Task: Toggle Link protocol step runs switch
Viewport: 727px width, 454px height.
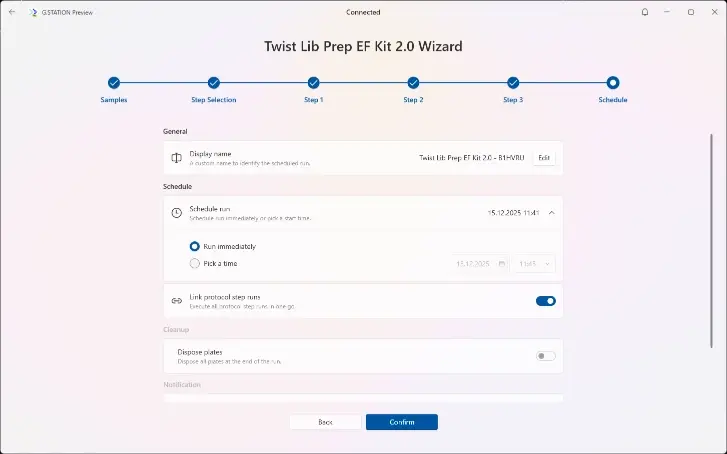Action: click(x=546, y=301)
